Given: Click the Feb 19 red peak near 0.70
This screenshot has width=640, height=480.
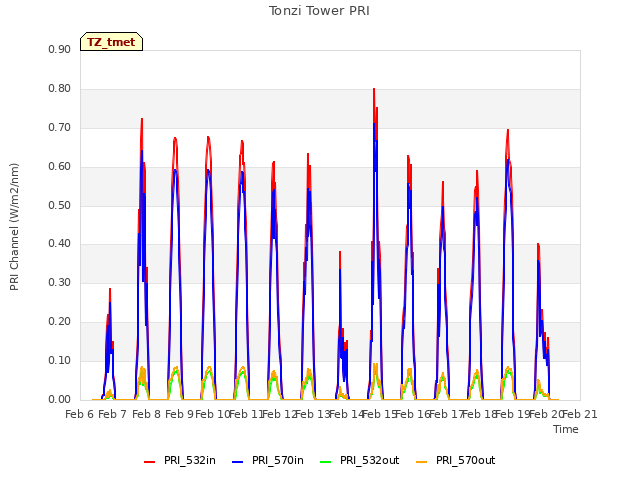Looking at the screenshot, I should click(508, 130).
